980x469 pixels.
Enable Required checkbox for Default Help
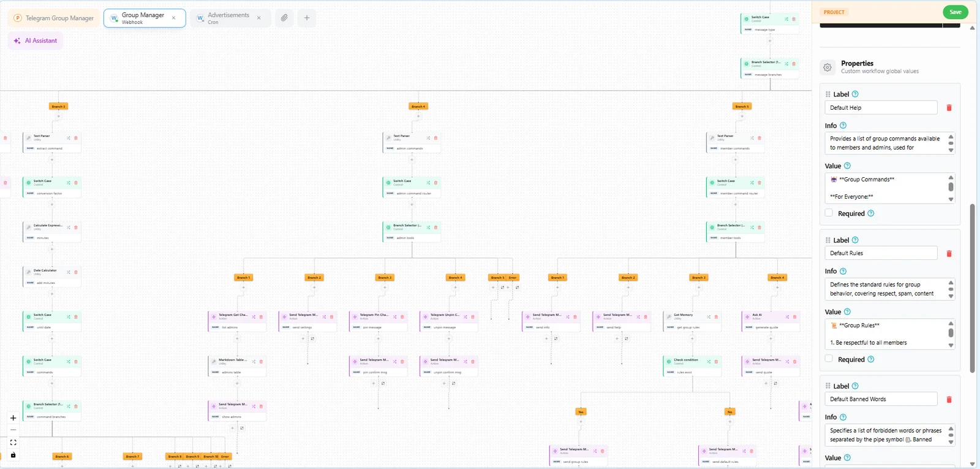(829, 213)
